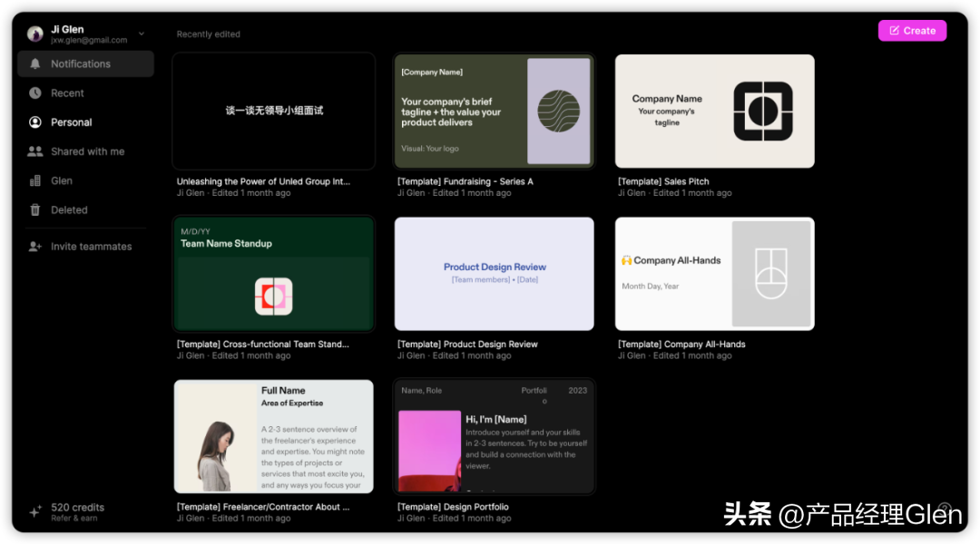Viewport: 980px width, 544px height.
Task: Open the Recent section
Action: click(85, 93)
